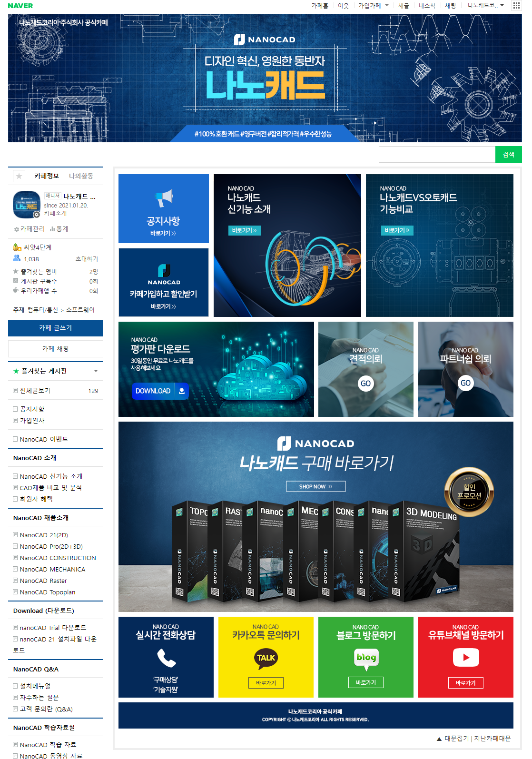Expand the 가입카페 dropdown arrow
The width and height of the screenshot is (532, 759).
387,6
